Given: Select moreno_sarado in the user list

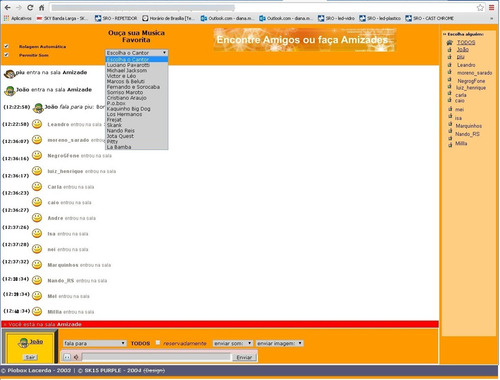Looking at the screenshot, I should pyautogui.click(x=474, y=73).
